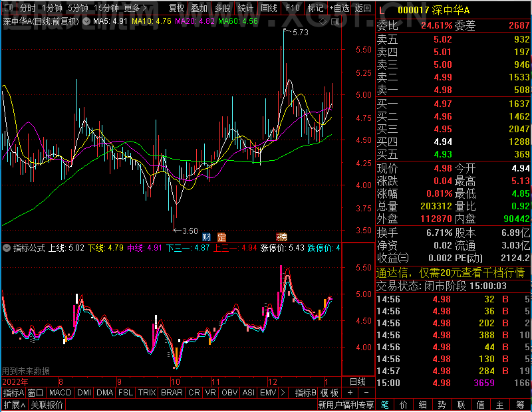Select the VR indicator

(211, 393)
